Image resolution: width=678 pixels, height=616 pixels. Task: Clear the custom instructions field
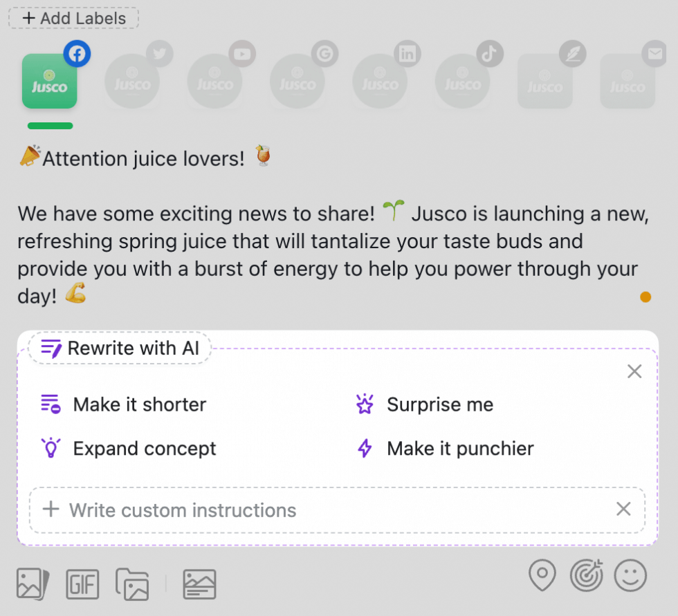pos(623,509)
